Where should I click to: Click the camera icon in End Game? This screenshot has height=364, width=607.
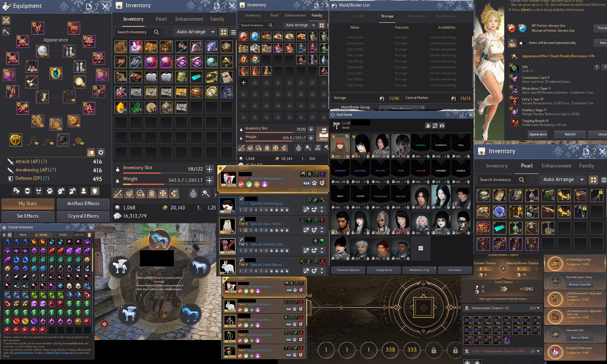[442, 126]
